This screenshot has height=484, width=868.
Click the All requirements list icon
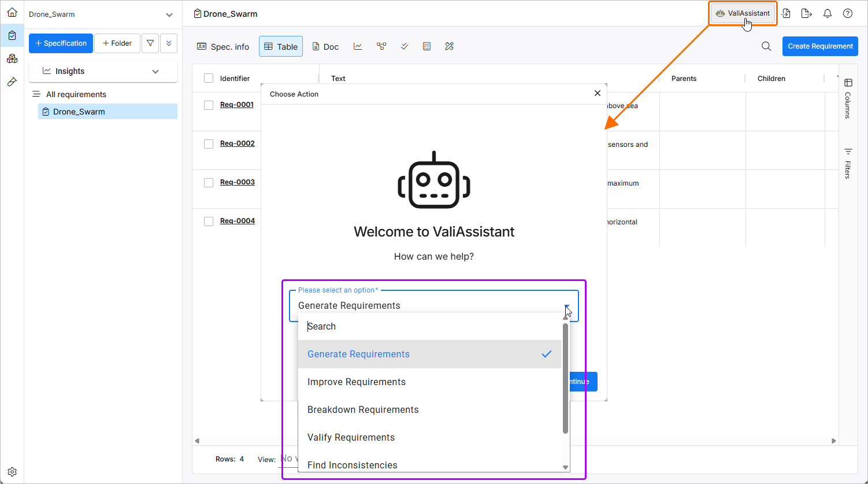36,94
